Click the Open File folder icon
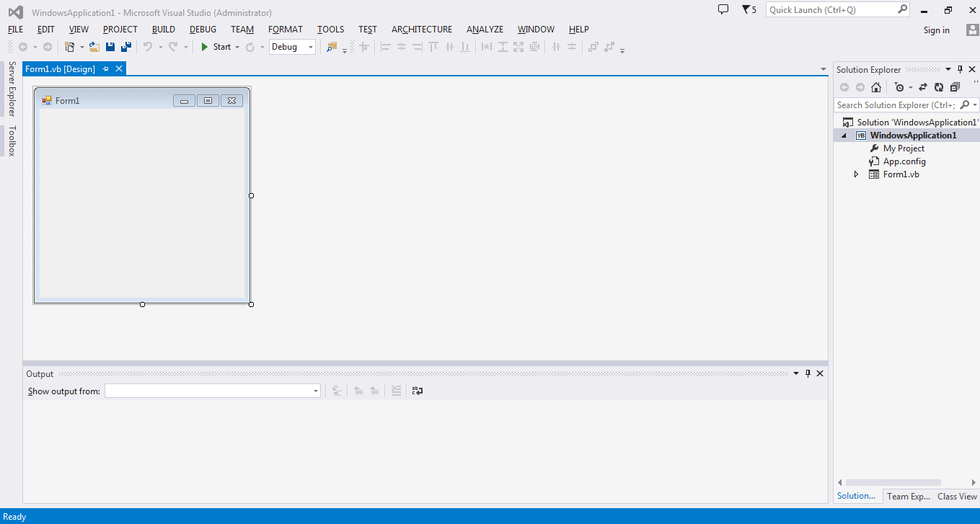980x524 pixels. pyautogui.click(x=94, y=47)
